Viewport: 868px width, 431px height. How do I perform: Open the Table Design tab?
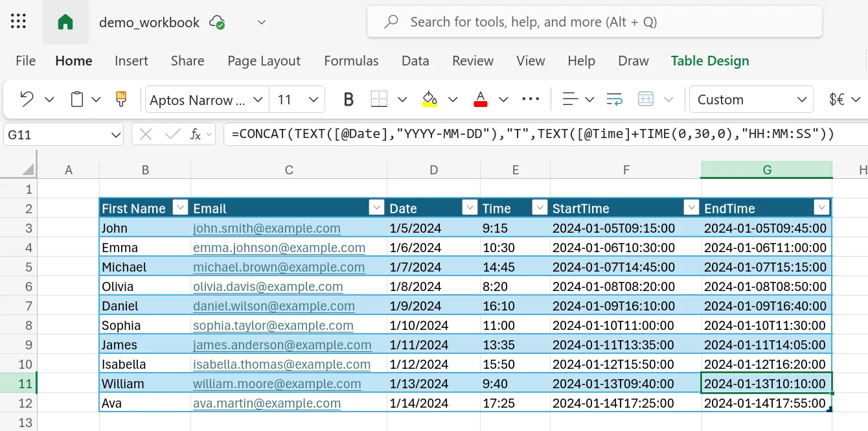(710, 61)
